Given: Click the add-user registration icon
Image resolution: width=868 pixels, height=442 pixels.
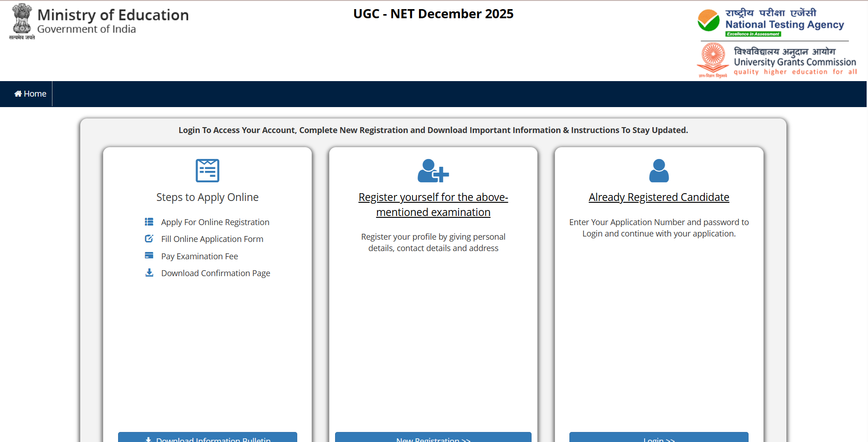Looking at the screenshot, I should click(x=433, y=171).
